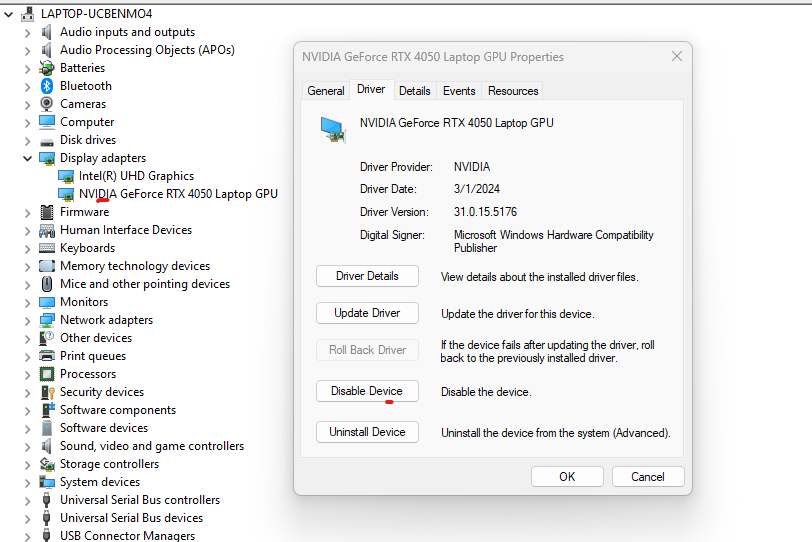
Task: Click the Print queues printer icon
Action: tap(47, 356)
